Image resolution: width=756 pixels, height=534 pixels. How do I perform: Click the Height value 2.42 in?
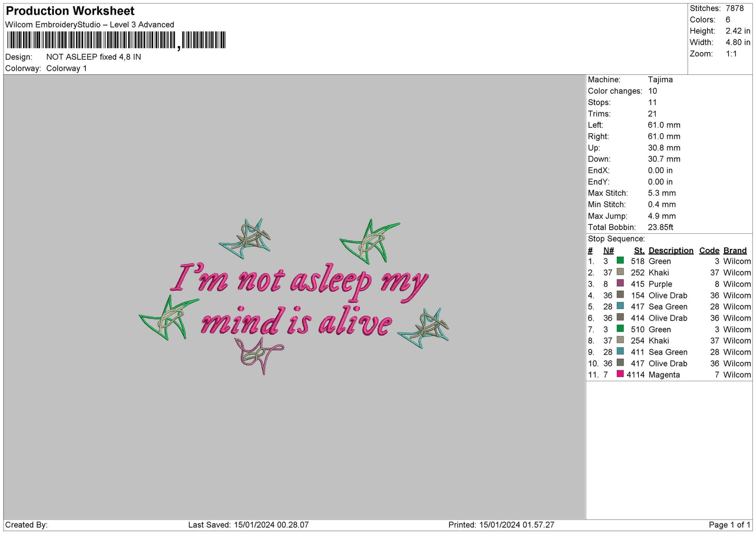pyautogui.click(x=738, y=31)
